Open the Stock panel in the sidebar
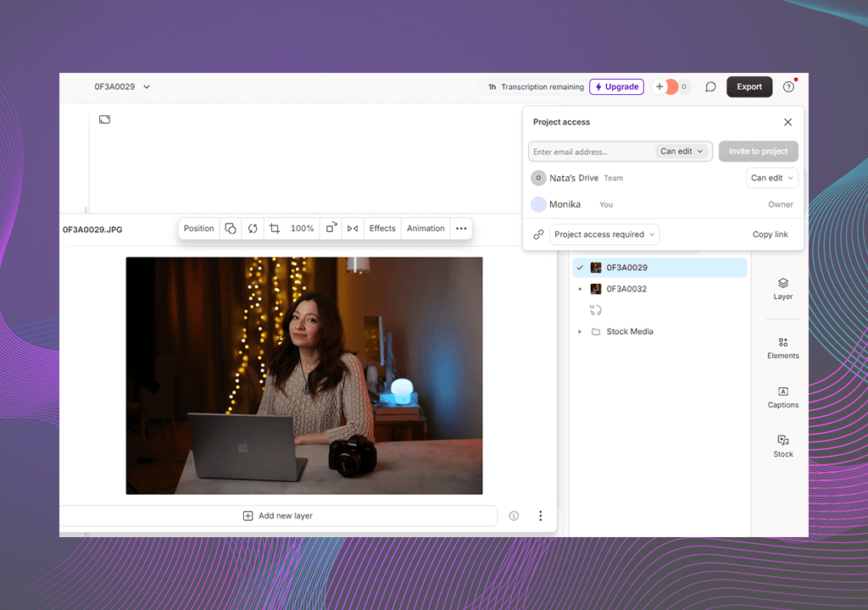This screenshot has width=868, height=610. tap(782, 446)
